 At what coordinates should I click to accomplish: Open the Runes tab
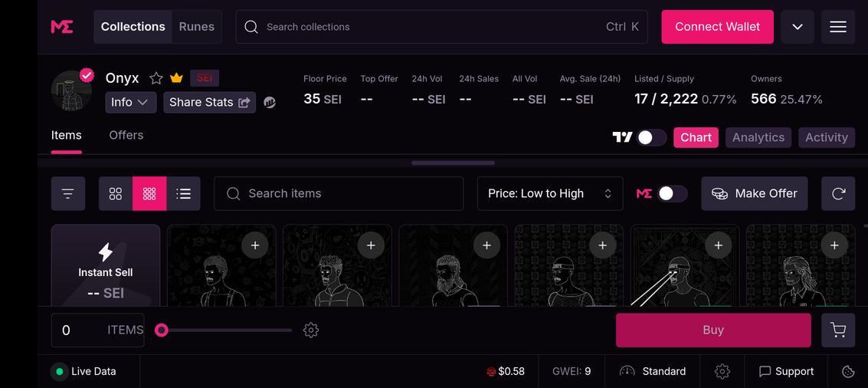196,27
